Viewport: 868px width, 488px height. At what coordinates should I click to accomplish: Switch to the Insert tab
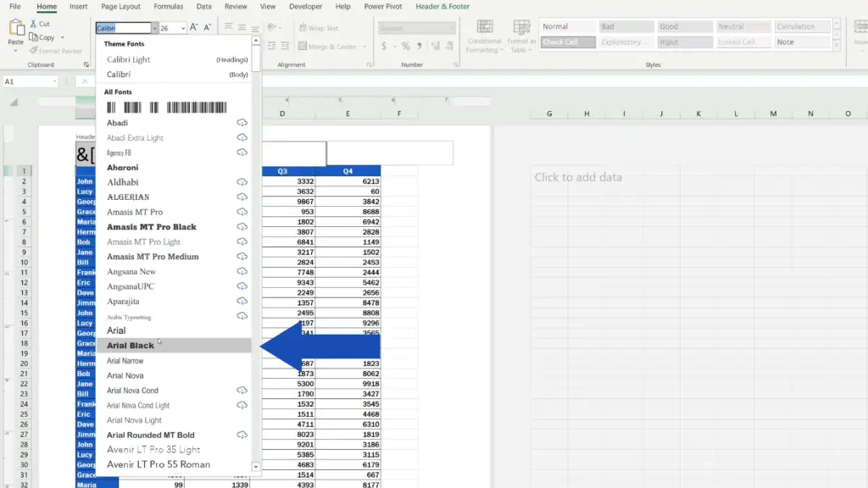pos(78,7)
